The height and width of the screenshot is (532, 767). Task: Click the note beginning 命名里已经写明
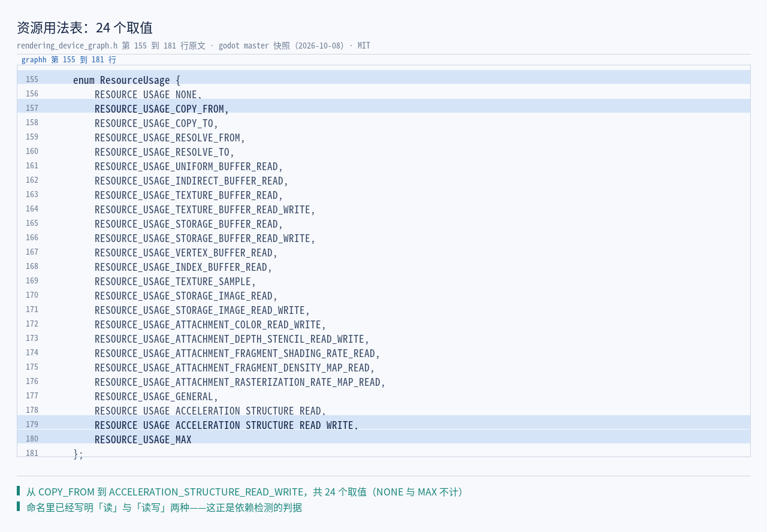coord(164,507)
